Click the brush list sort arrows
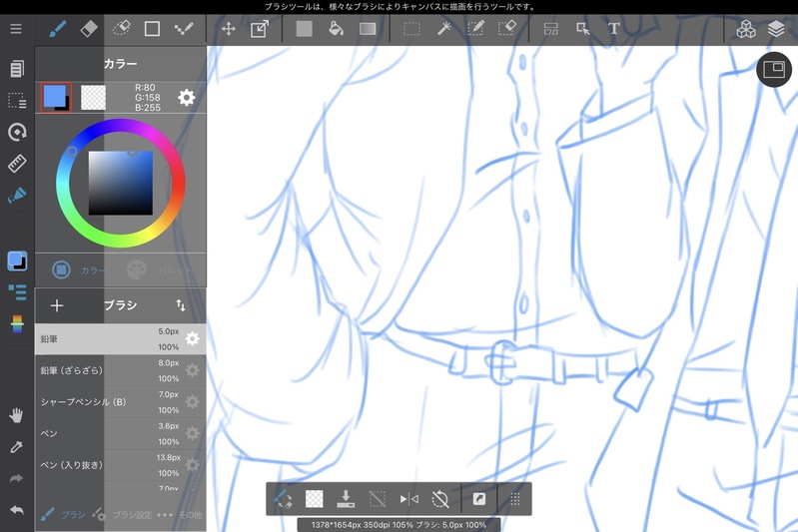The image size is (798, 532). click(x=181, y=305)
